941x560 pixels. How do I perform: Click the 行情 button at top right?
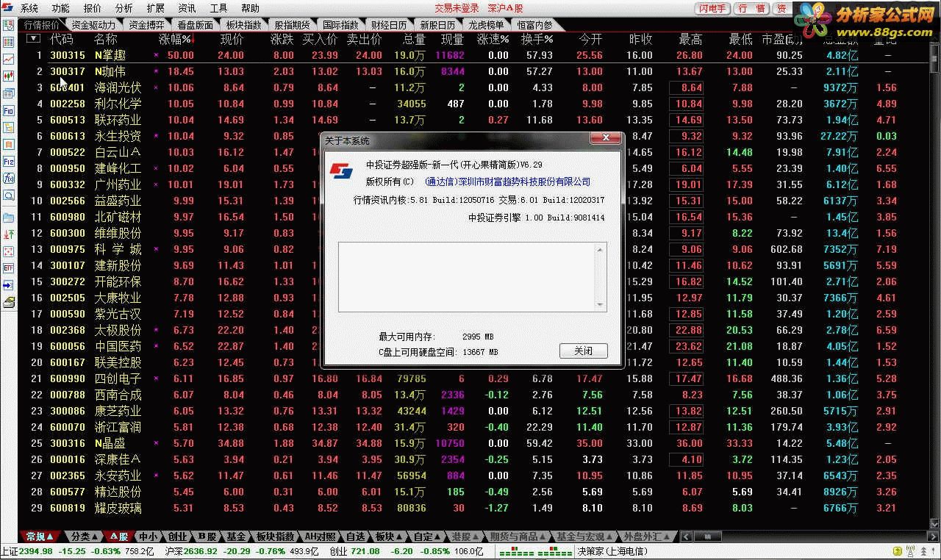752,9
